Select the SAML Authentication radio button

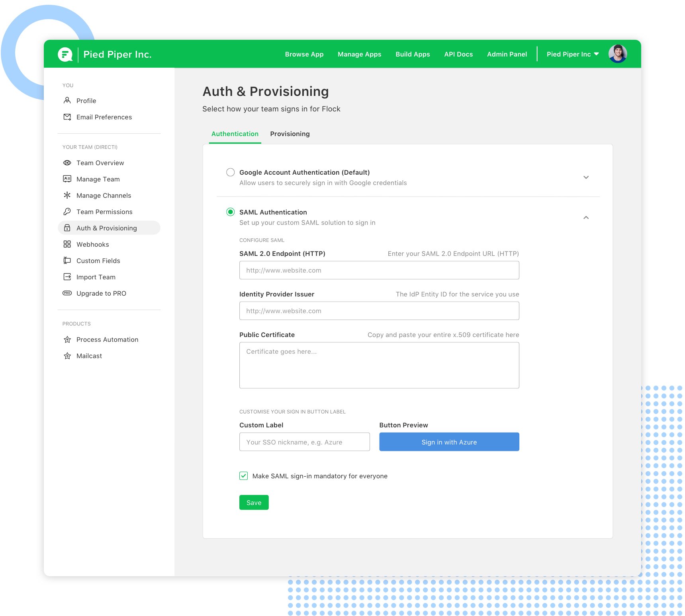230,212
